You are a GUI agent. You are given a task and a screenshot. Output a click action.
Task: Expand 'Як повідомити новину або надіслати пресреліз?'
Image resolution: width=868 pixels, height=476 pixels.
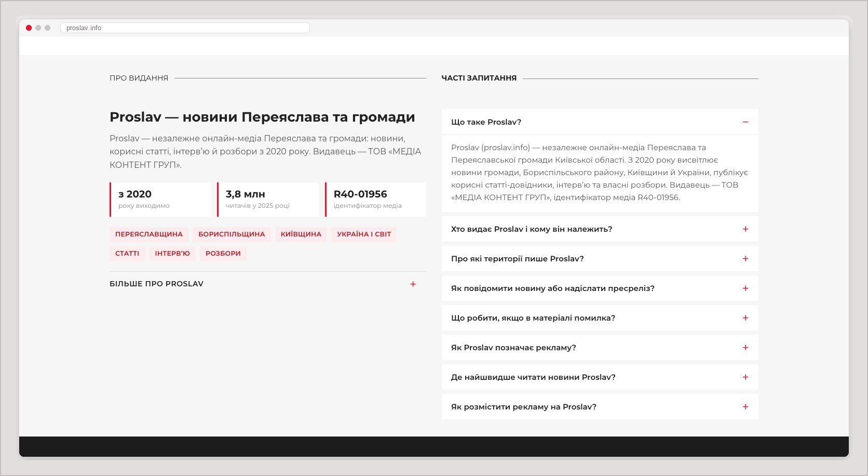(x=600, y=288)
